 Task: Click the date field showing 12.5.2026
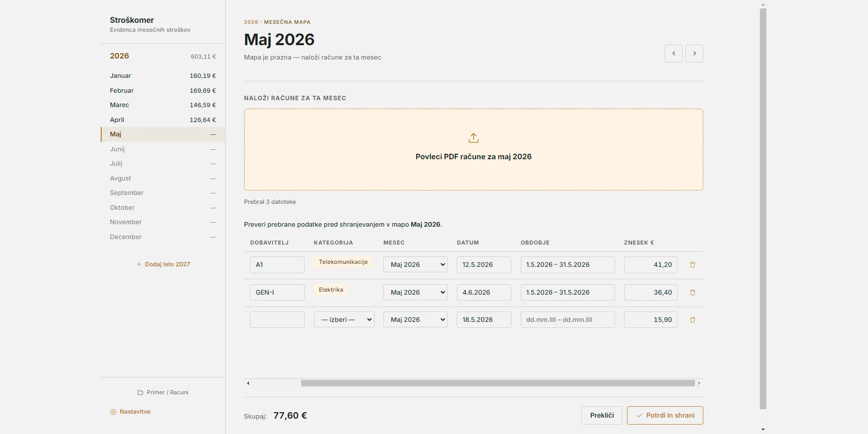484,265
